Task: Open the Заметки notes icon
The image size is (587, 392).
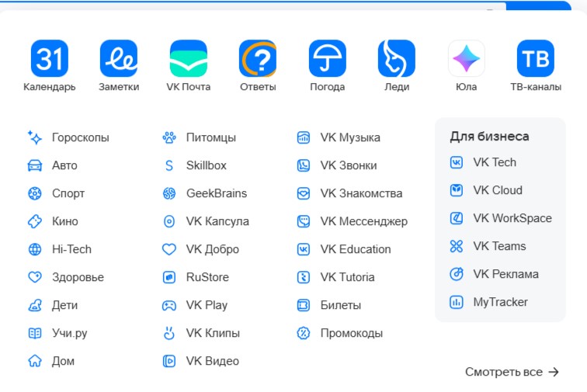Action: pyautogui.click(x=119, y=58)
